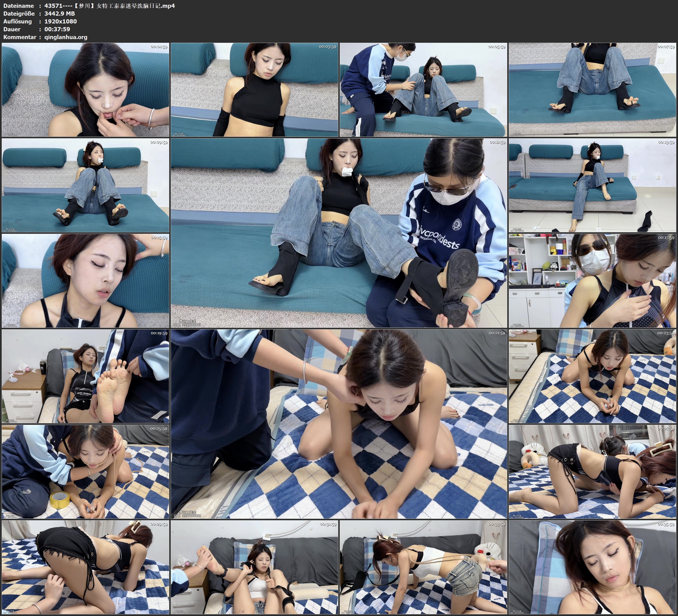The image size is (678, 616).
Task: Click the thumbnail timestamped 00:13:59
Action: tap(592, 185)
